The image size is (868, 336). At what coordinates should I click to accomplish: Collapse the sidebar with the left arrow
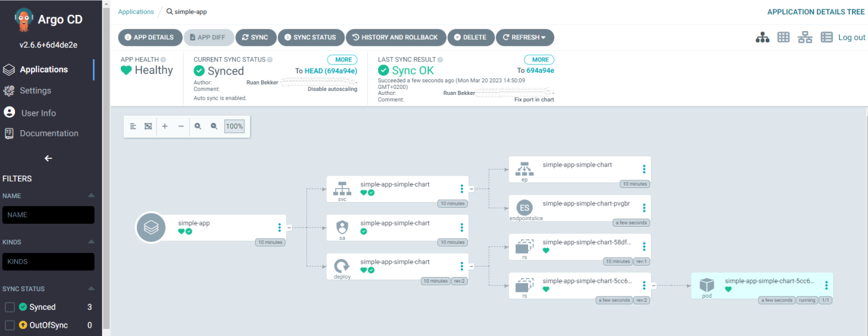coord(48,158)
